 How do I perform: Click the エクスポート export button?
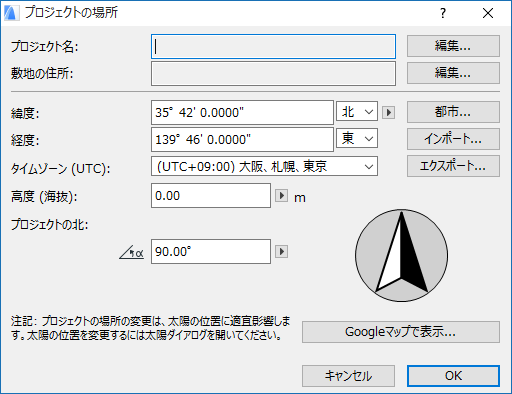tap(453, 166)
